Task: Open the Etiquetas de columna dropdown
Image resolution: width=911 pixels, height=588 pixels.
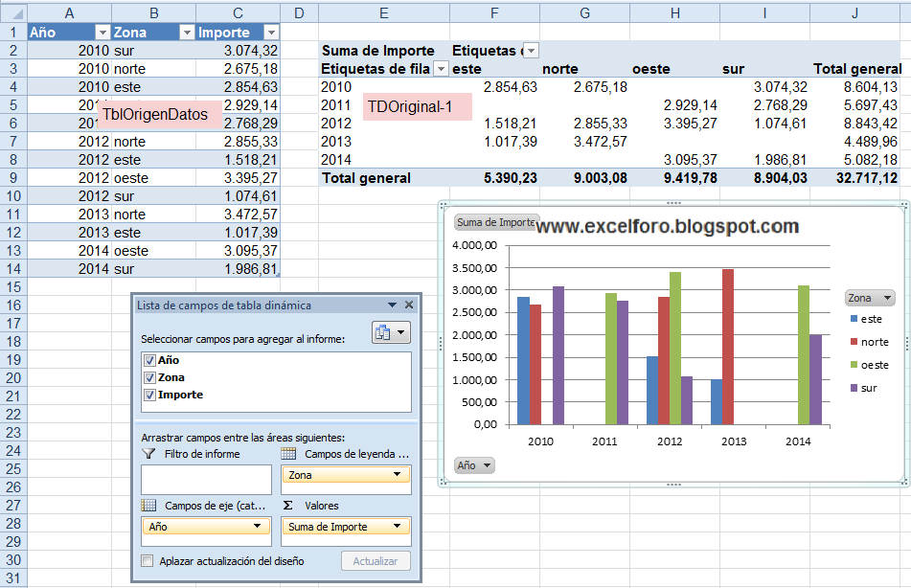Action: coord(530,50)
